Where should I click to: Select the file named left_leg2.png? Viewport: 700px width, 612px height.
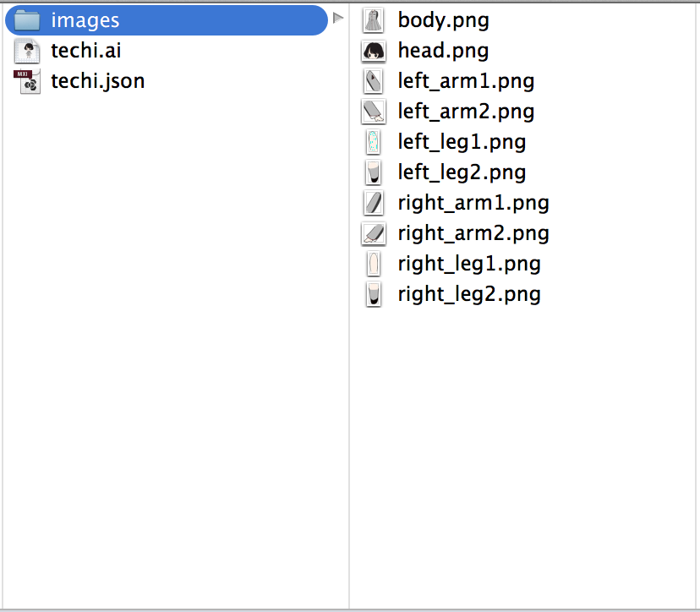point(462,172)
